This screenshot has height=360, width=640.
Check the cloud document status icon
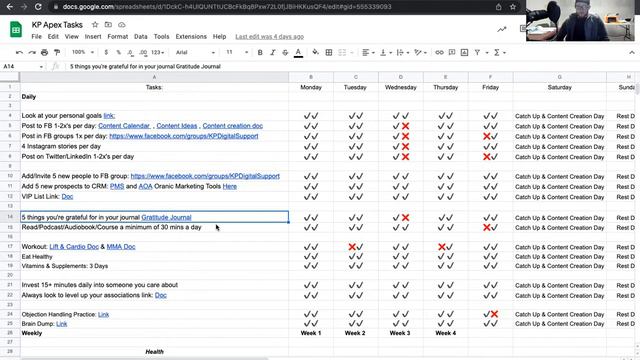(x=122, y=25)
